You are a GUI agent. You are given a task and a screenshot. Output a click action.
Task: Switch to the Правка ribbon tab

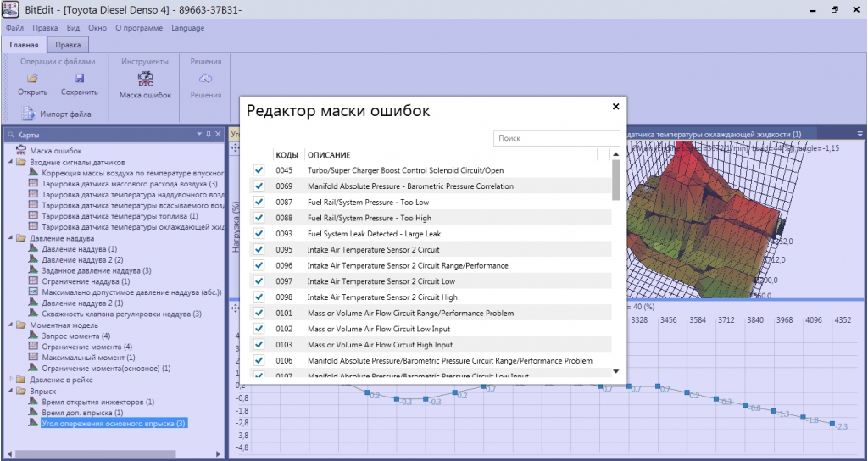coord(68,45)
